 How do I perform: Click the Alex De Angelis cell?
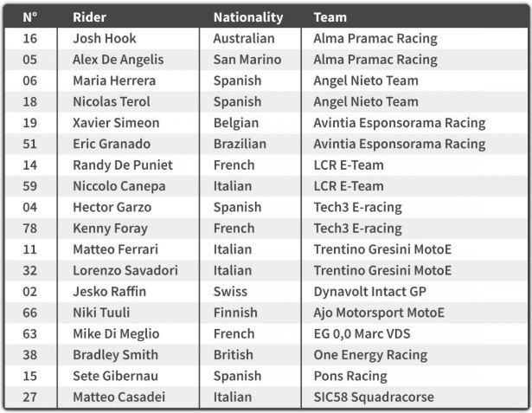pyautogui.click(x=118, y=60)
